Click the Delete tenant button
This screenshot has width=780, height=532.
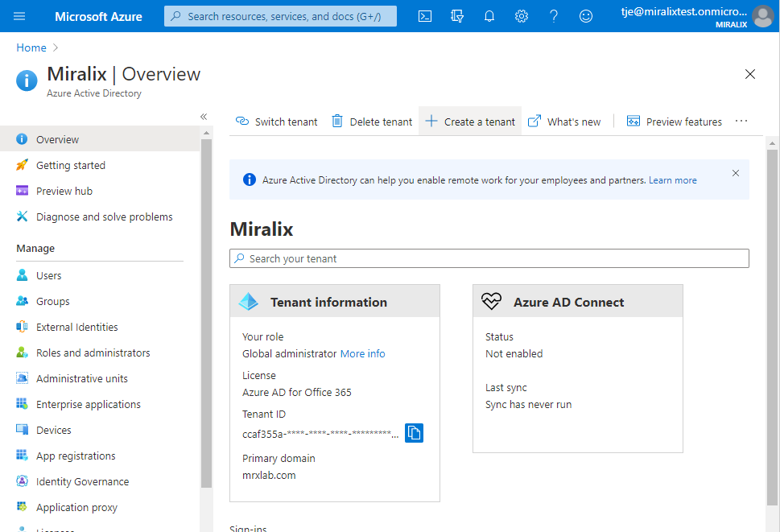coord(372,122)
